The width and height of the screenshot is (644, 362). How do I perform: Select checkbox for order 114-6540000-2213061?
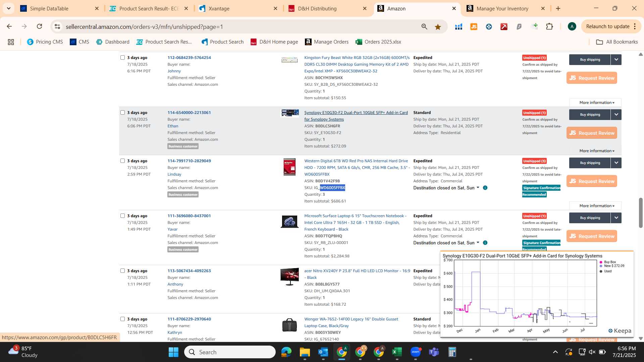[x=122, y=113]
